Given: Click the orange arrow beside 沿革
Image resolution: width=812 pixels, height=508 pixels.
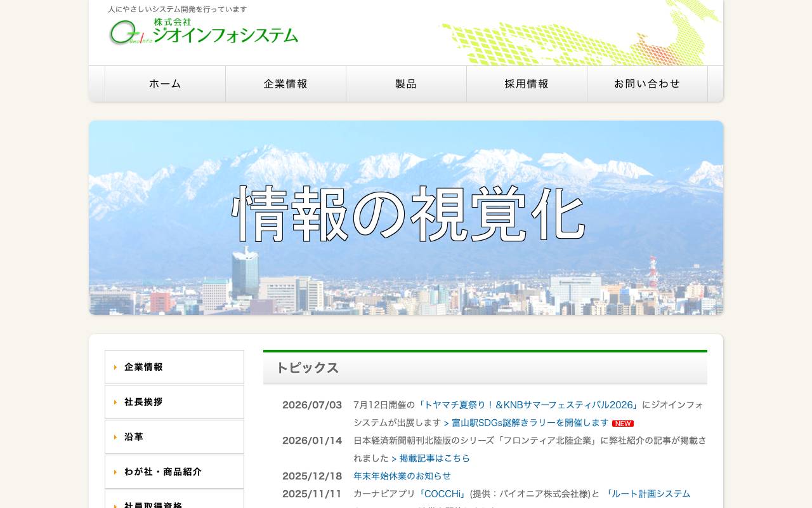Looking at the screenshot, I should pyautogui.click(x=115, y=437).
